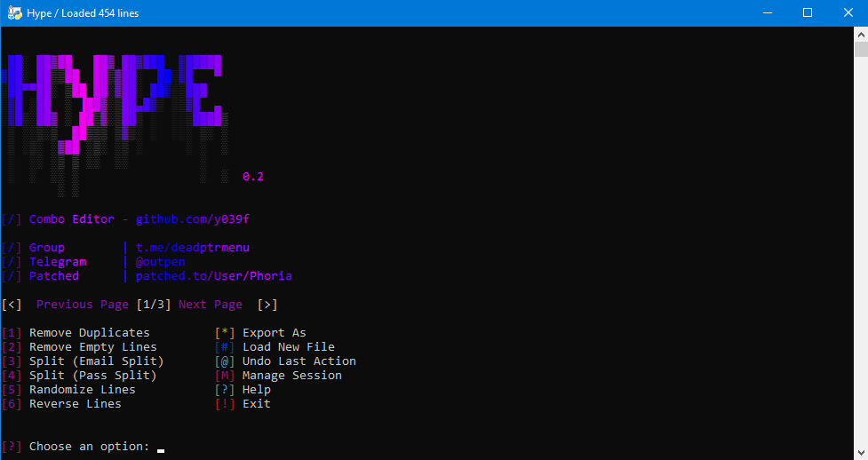Image resolution: width=868 pixels, height=460 pixels.
Task: Click the HYPE ASCII art logo
Action: tap(115, 126)
